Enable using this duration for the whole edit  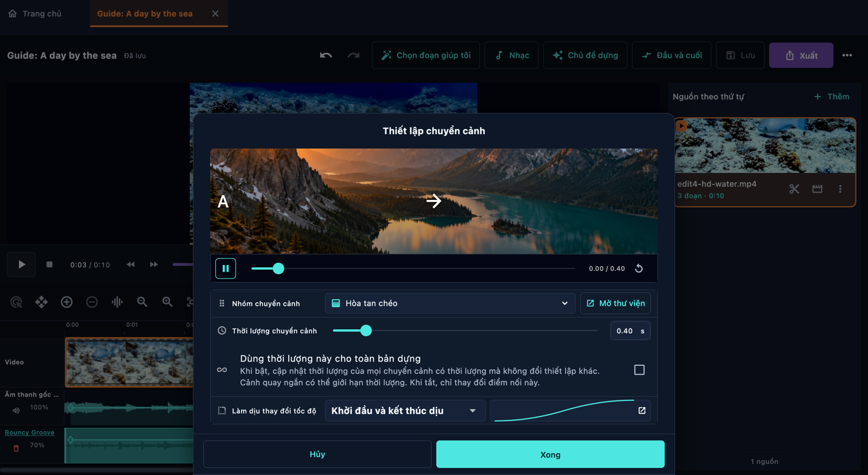639,370
